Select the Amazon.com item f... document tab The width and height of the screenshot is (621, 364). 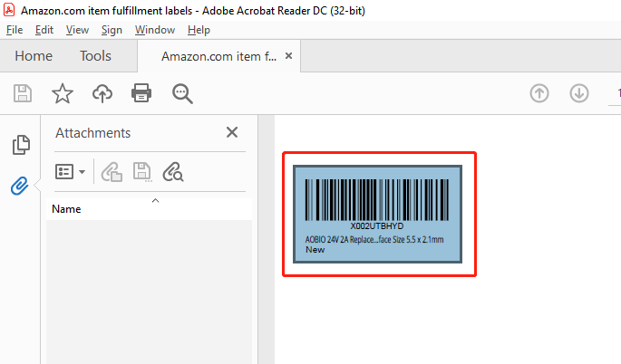218,56
